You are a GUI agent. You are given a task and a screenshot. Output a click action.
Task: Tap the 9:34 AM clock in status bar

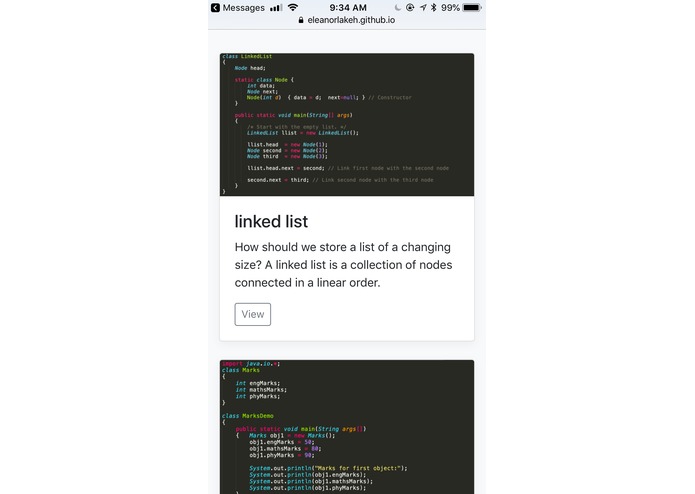348,8
